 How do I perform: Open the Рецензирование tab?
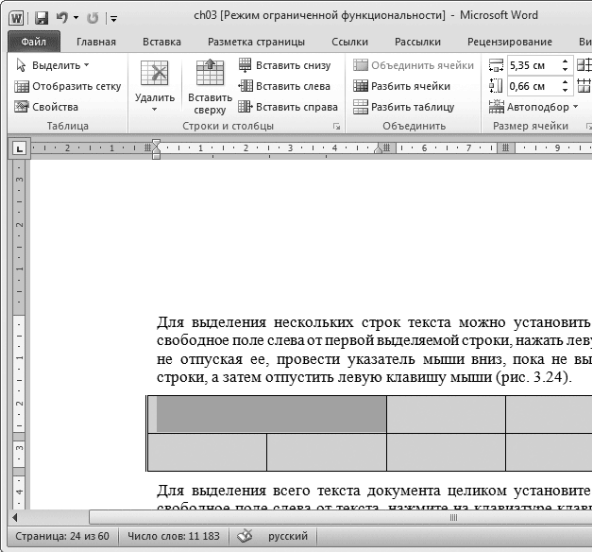[x=509, y=42]
